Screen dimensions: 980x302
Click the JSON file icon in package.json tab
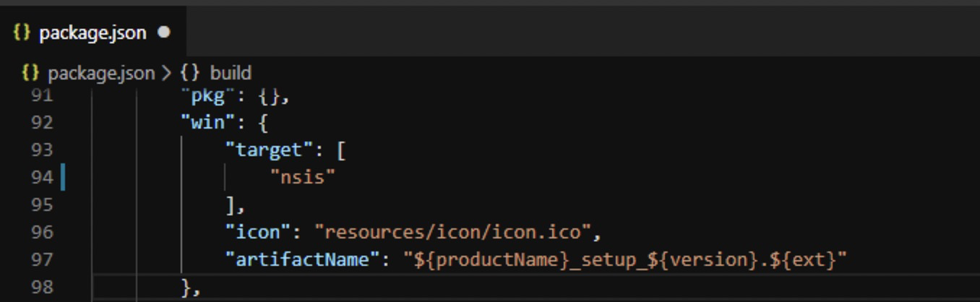pyautogui.click(x=22, y=33)
